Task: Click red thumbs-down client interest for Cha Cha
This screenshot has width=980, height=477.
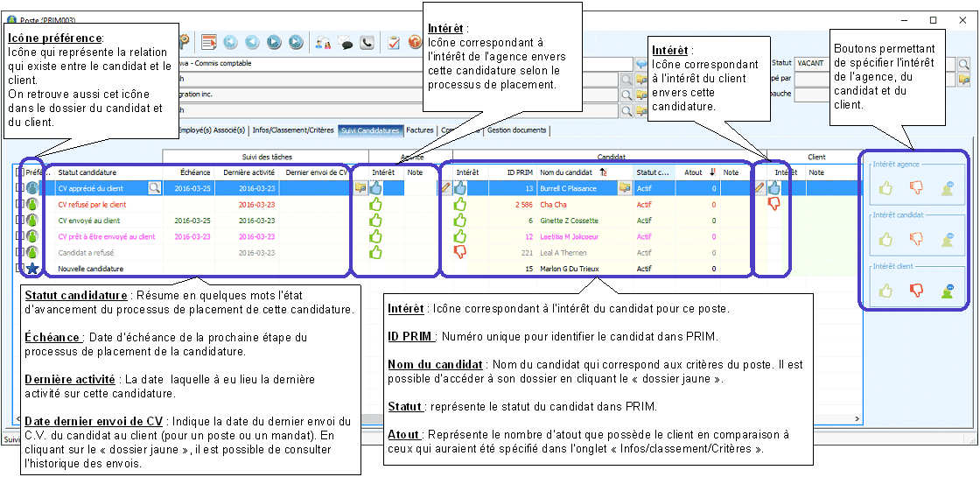Action: 773,204
